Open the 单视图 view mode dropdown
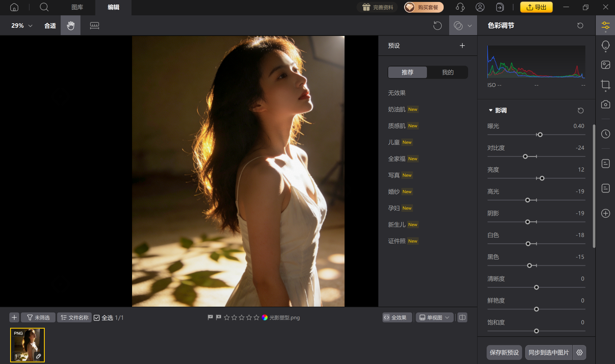The height and width of the screenshot is (364, 615). (x=435, y=317)
